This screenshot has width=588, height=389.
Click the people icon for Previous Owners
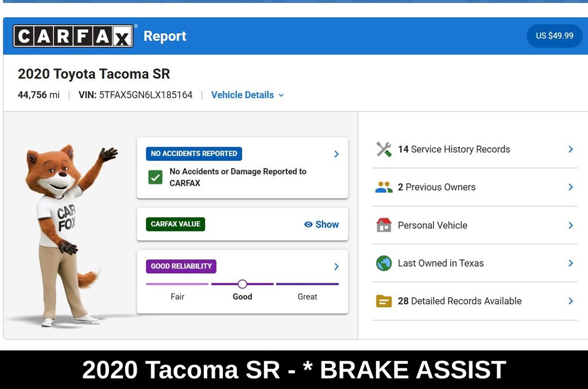384,187
